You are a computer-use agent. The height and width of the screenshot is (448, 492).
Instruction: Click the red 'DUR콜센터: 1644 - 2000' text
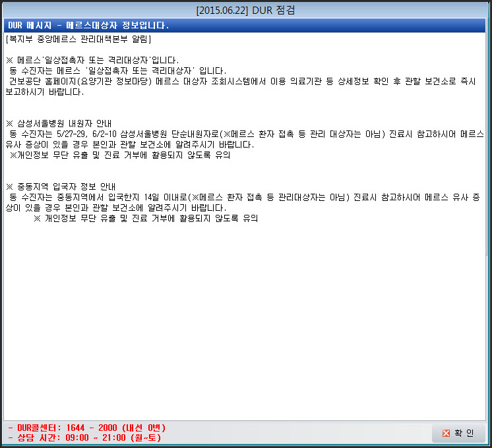[x=86, y=428]
